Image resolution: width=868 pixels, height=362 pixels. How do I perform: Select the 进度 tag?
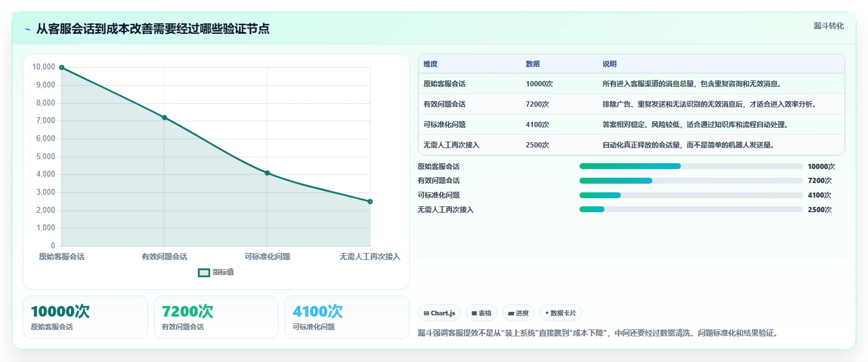518,313
